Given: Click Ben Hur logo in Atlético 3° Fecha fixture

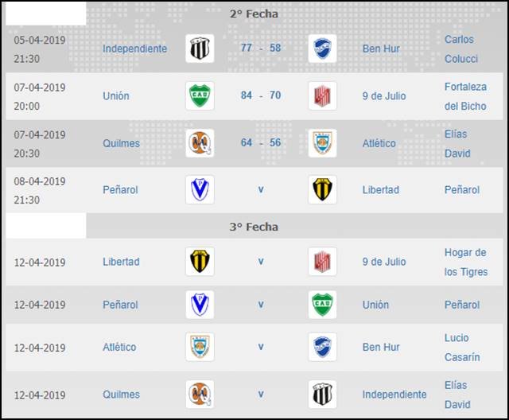Looking at the screenshot, I should 322,348.
